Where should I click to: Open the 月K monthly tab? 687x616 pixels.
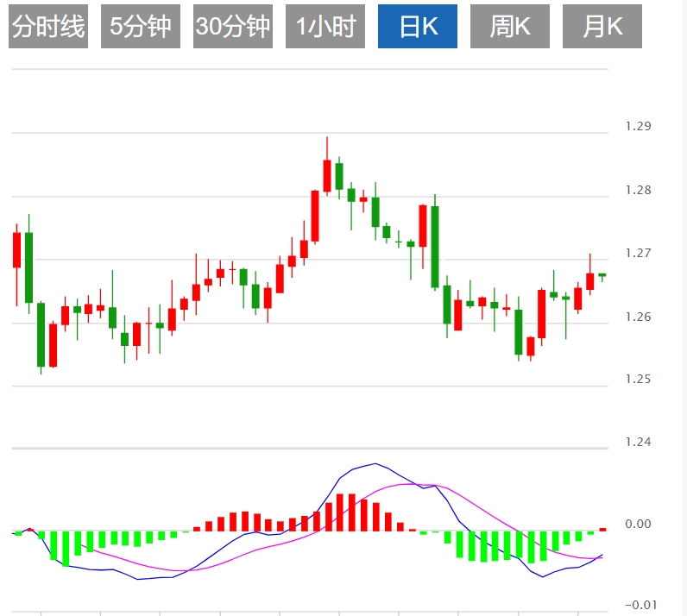[602, 28]
